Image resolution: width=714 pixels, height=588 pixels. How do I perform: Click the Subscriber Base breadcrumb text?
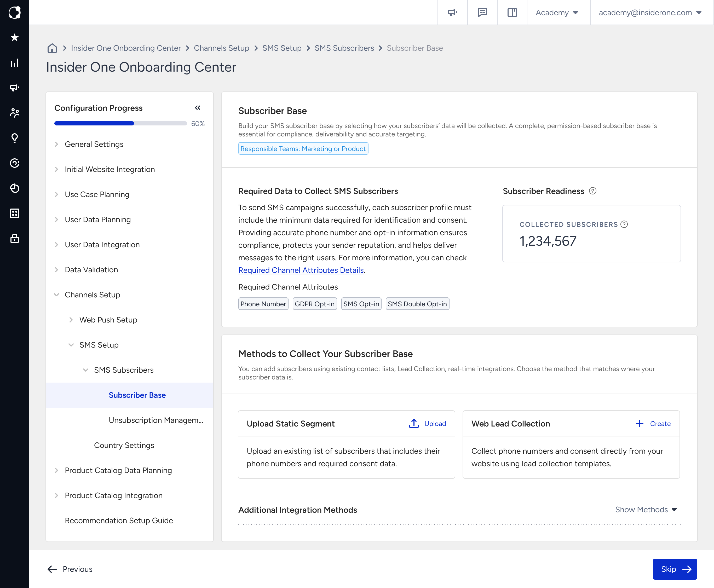[x=414, y=48]
